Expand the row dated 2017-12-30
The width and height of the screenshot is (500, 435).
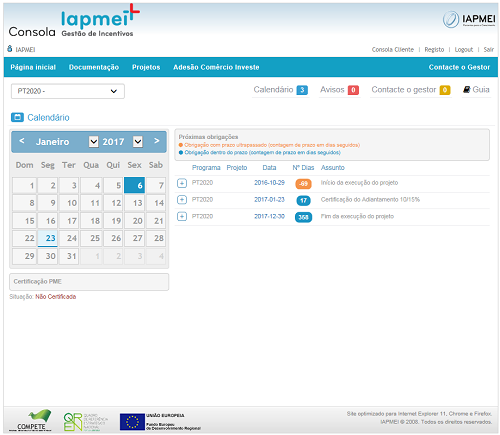point(182,216)
